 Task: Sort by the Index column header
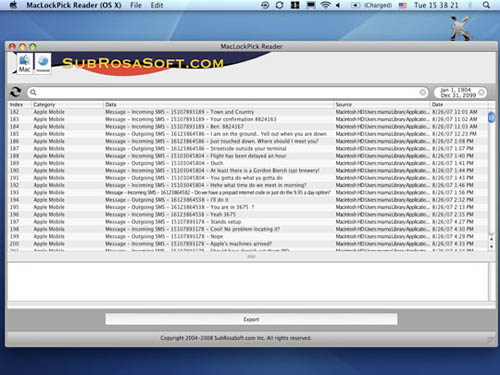[20, 104]
